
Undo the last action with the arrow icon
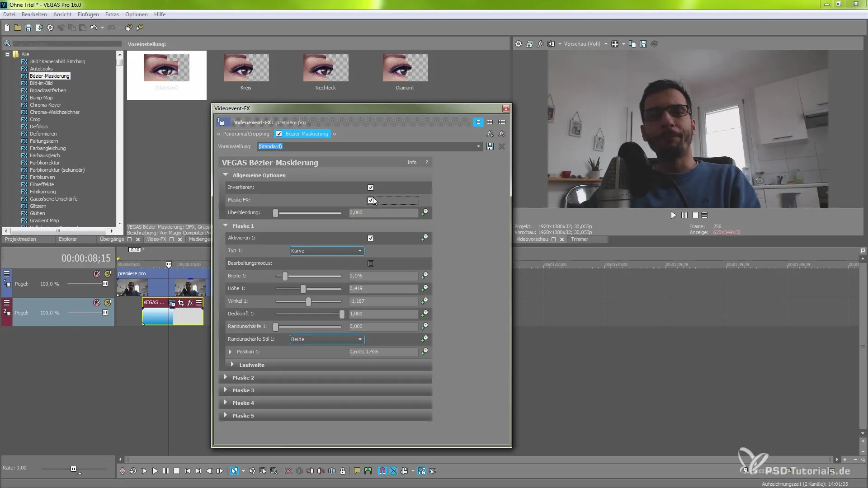94,28
